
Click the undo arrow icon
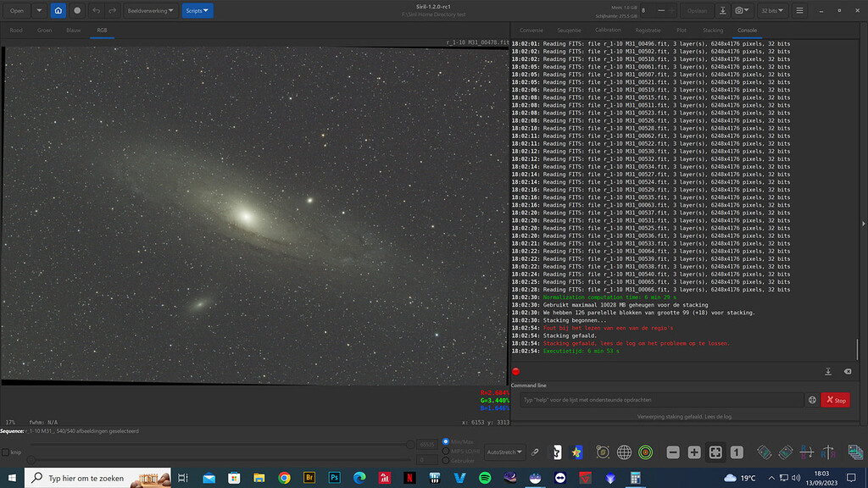point(96,10)
